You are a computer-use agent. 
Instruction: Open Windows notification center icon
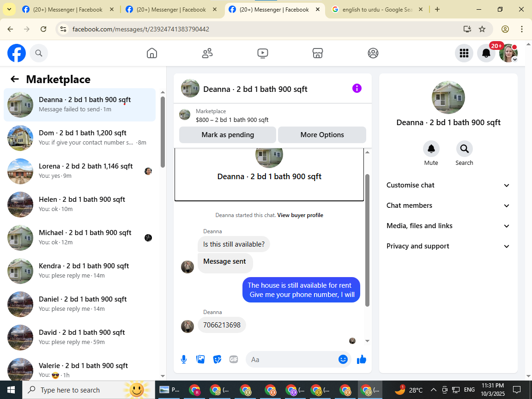pos(517,390)
